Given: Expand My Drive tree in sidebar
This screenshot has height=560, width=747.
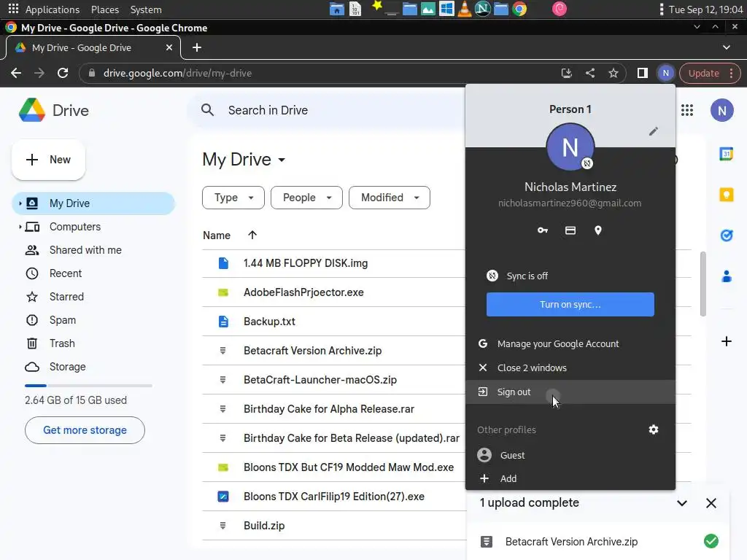Looking at the screenshot, I should [20, 203].
